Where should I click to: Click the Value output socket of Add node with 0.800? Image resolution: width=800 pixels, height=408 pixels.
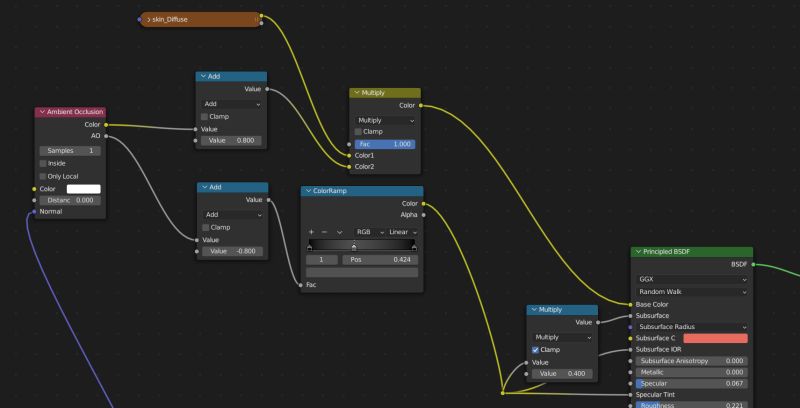[x=267, y=89]
